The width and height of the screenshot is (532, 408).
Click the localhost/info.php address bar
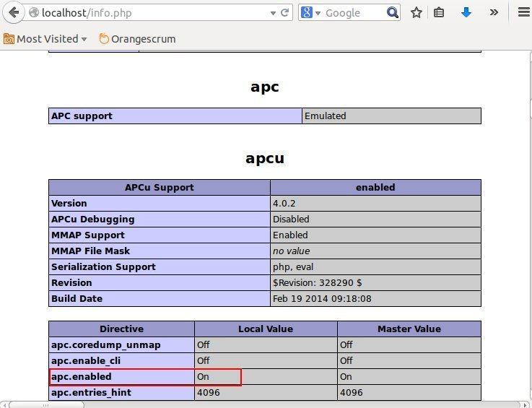click(154, 13)
